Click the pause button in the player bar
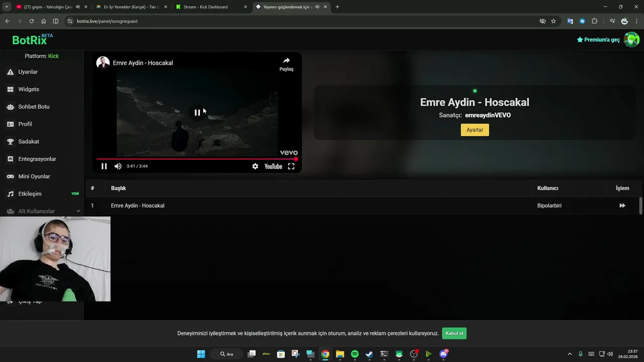 click(104, 166)
